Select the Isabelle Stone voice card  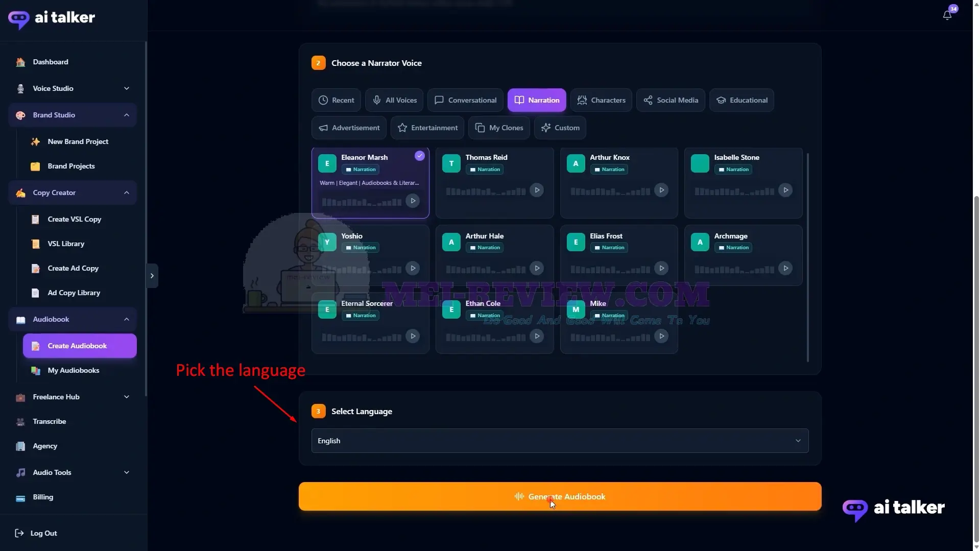tap(743, 183)
